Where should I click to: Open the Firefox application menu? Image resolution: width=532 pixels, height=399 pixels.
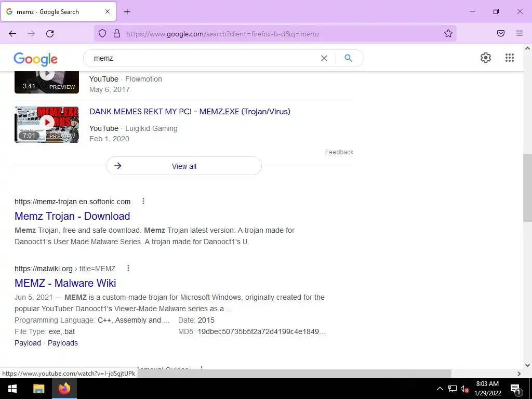pyautogui.click(x=520, y=33)
